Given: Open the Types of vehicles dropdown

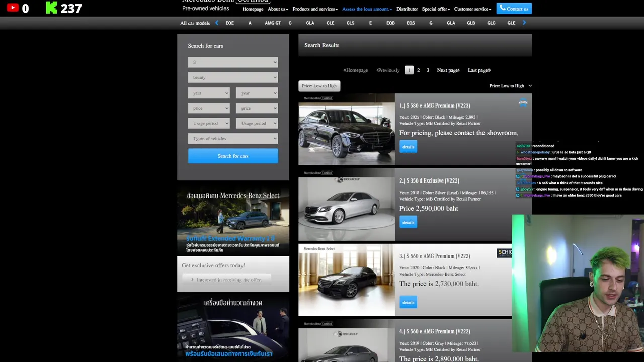Looking at the screenshot, I should point(233,138).
